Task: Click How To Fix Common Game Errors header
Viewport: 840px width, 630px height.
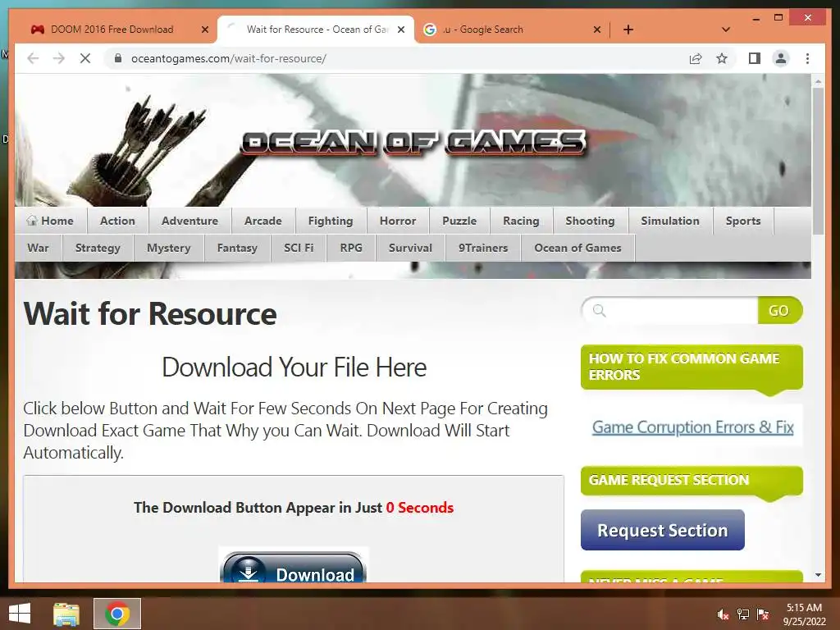Action: pyautogui.click(x=692, y=367)
